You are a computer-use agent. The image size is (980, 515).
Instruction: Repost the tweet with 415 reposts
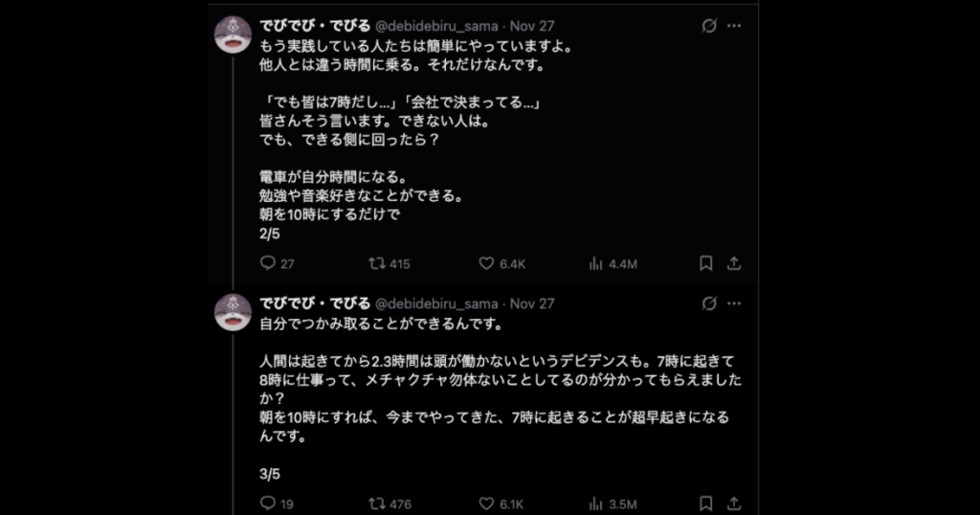coord(377,263)
